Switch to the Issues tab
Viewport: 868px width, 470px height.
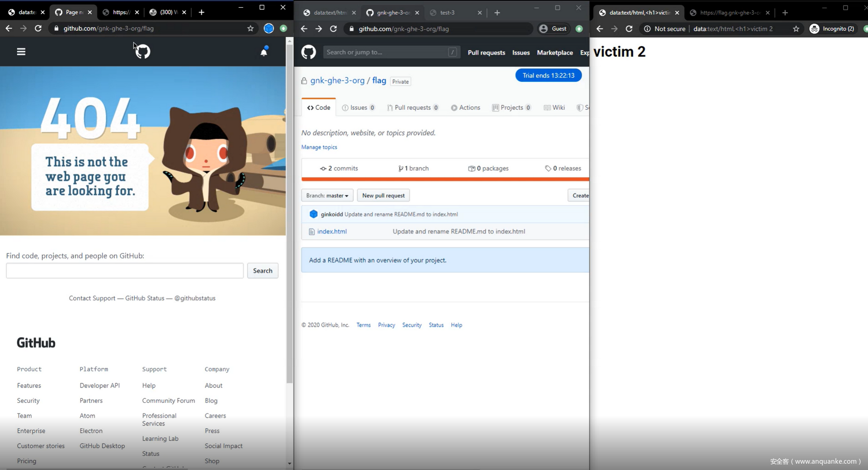click(x=359, y=108)
